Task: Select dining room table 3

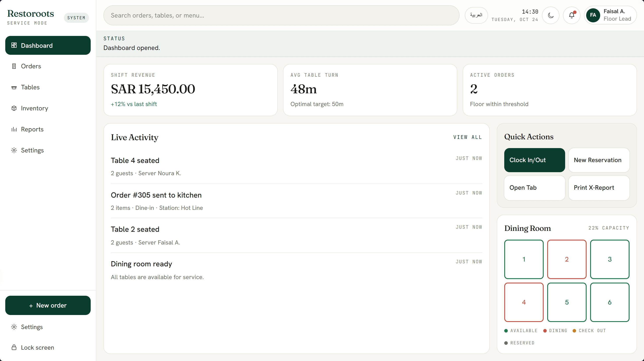Action: (610, 259)
